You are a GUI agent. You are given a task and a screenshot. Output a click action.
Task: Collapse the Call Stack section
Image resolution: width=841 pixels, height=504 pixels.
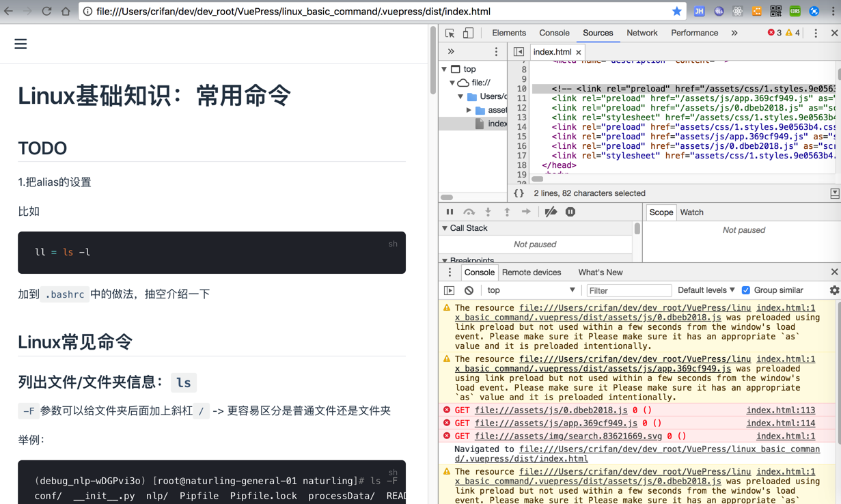[445, 228]
